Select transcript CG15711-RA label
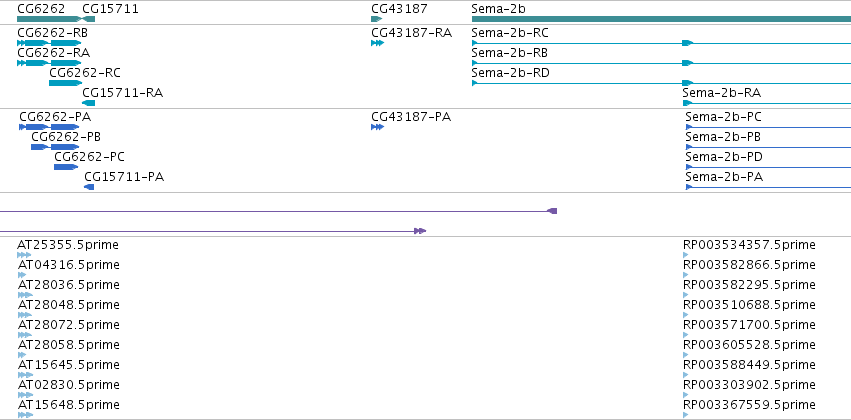Screen dimensions: 851x420 pos(122,93)
